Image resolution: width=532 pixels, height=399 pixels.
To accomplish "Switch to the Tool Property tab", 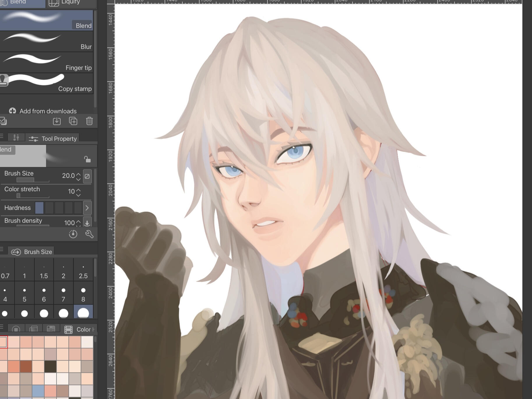I will click(53, 139).
